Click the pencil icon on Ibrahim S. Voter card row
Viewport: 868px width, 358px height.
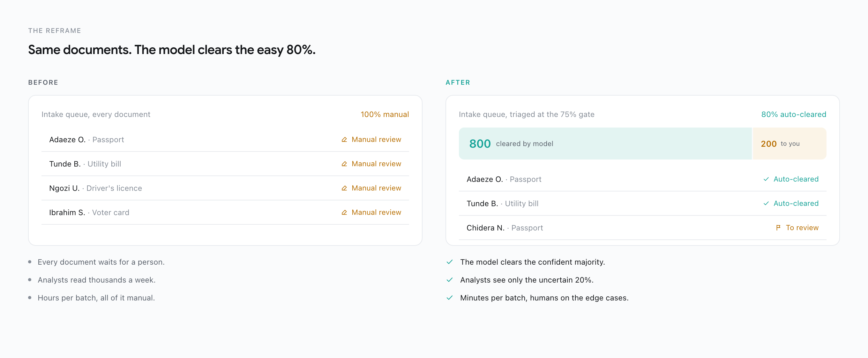[x=344, y=213]
